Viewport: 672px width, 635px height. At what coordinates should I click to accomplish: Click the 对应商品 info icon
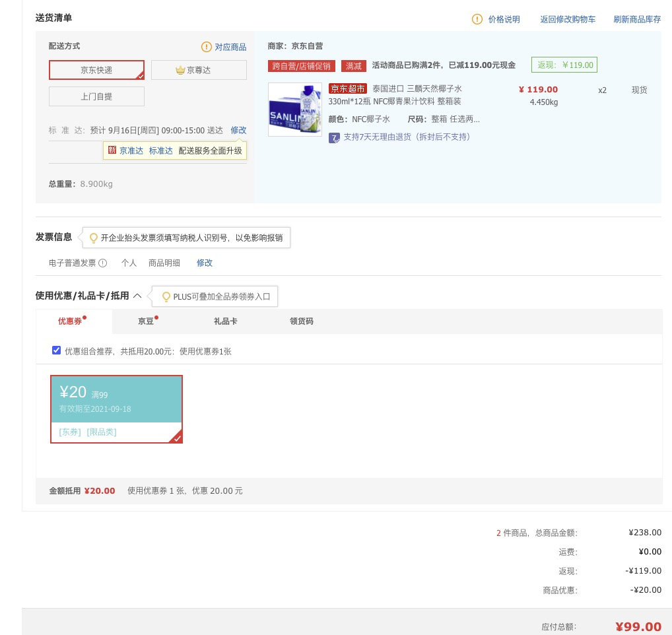coord(206,47)
